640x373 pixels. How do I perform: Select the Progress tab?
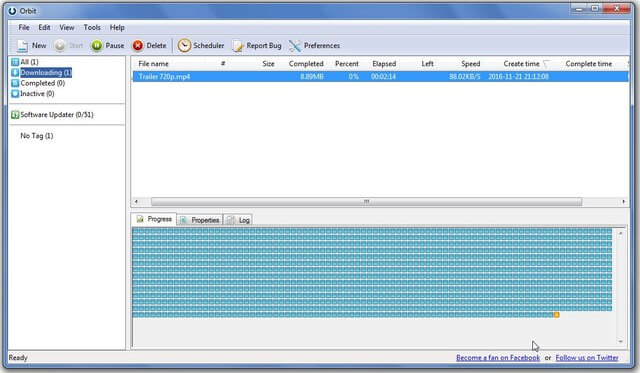[154, 219]
